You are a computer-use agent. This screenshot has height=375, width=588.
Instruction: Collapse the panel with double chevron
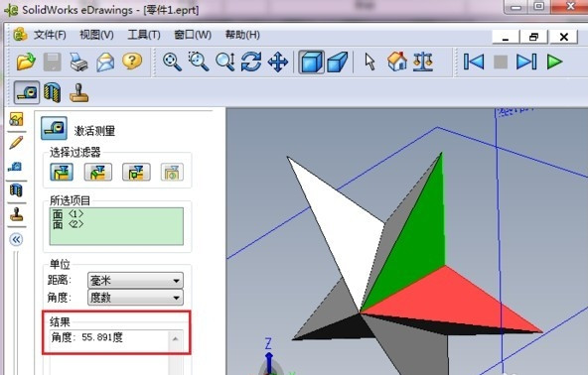(x=16, y=239)
